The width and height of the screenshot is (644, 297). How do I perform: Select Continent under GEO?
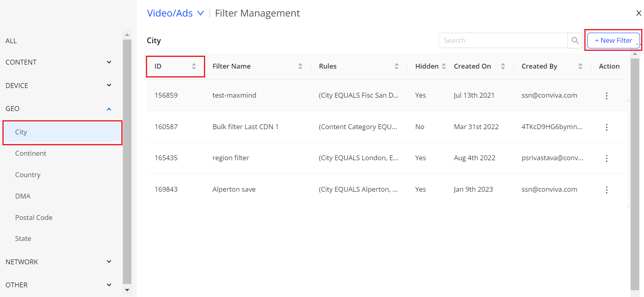[31, 153]
